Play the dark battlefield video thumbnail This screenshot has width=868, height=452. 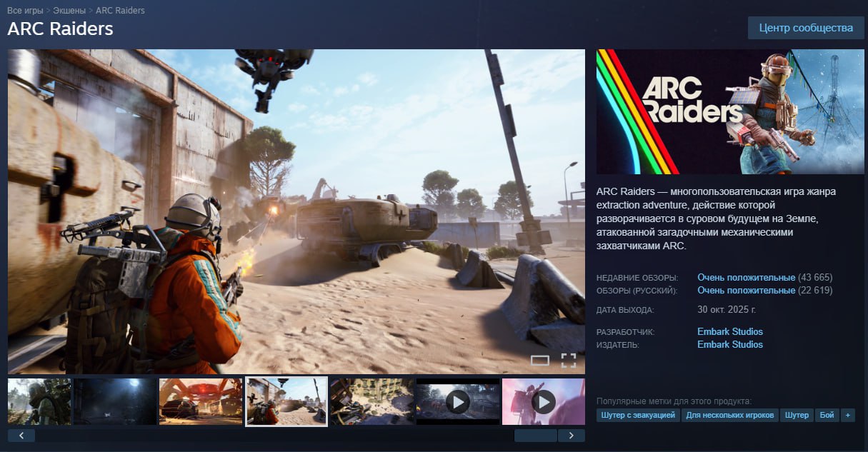tap(457, 402)
